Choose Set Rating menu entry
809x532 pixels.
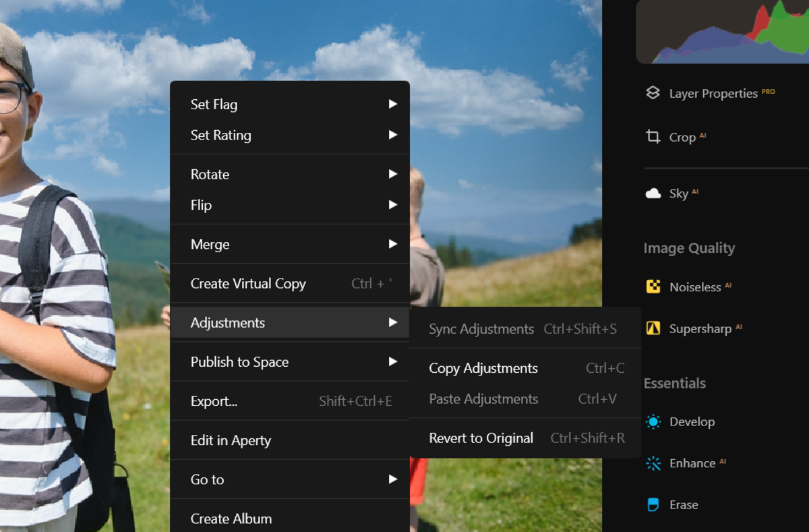pos(290,136)
